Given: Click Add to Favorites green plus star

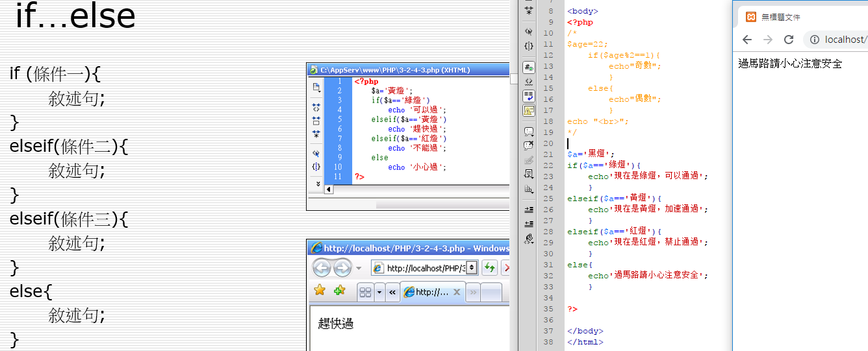Looking at the screenshot, I should [339, 291].
